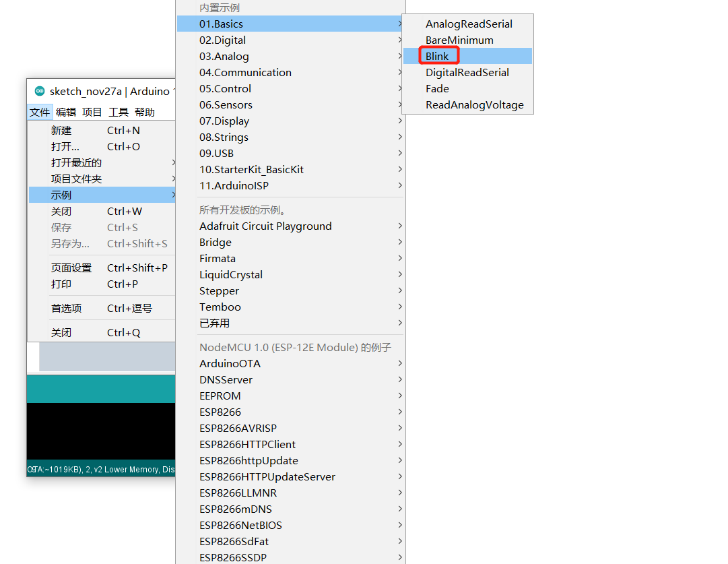Open ESP8266 examples submenu

coord(290,412)
